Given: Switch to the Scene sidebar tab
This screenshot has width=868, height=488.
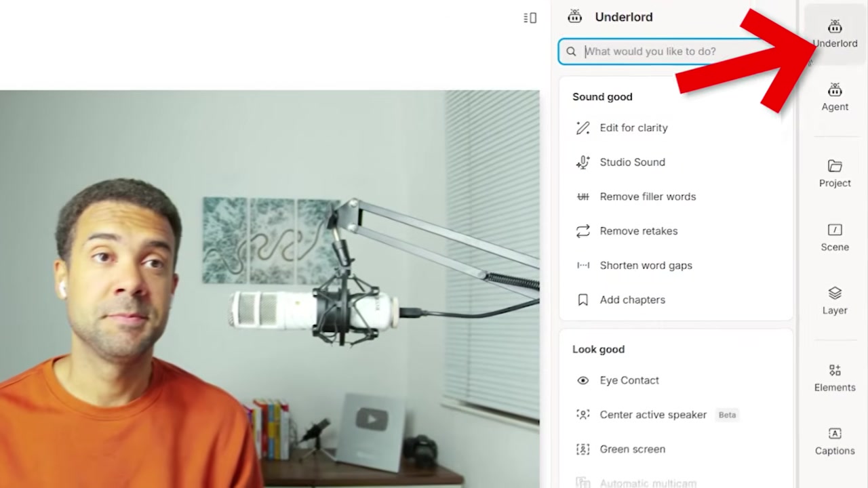Looking at the screenshot, I should (x=835, y=237).
